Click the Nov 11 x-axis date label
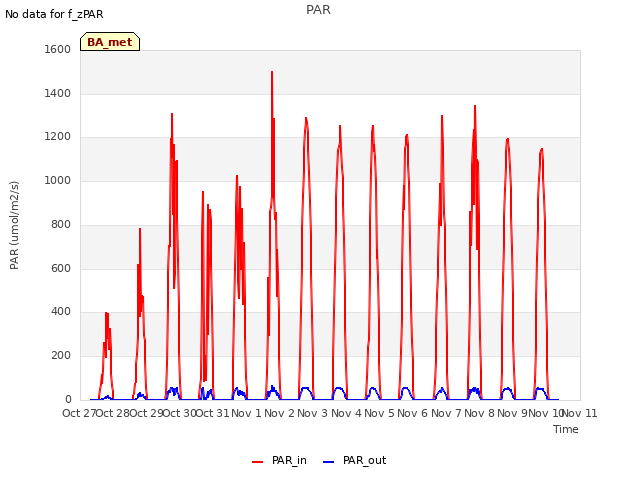 pos(580,413)
